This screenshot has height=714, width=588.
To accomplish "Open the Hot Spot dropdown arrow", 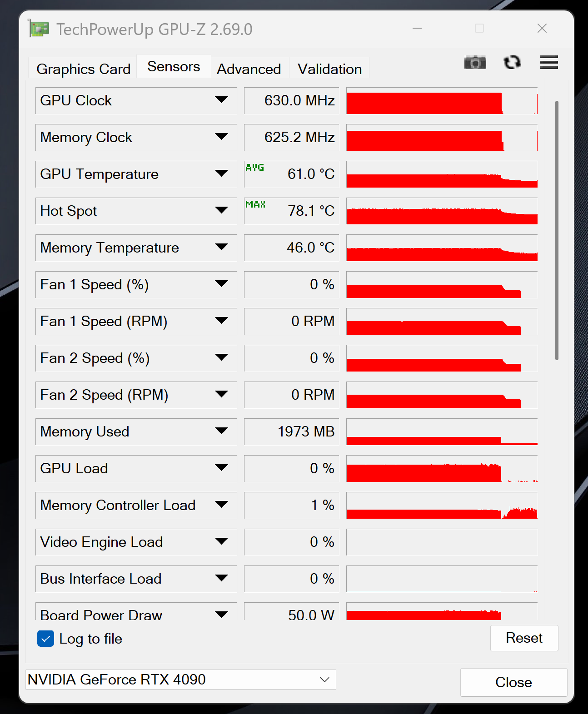I will point(221,210).
